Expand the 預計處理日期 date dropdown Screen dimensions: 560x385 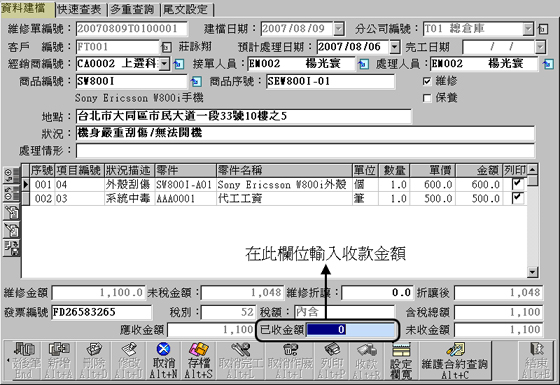pyautogui.click(x=394, y=47)
